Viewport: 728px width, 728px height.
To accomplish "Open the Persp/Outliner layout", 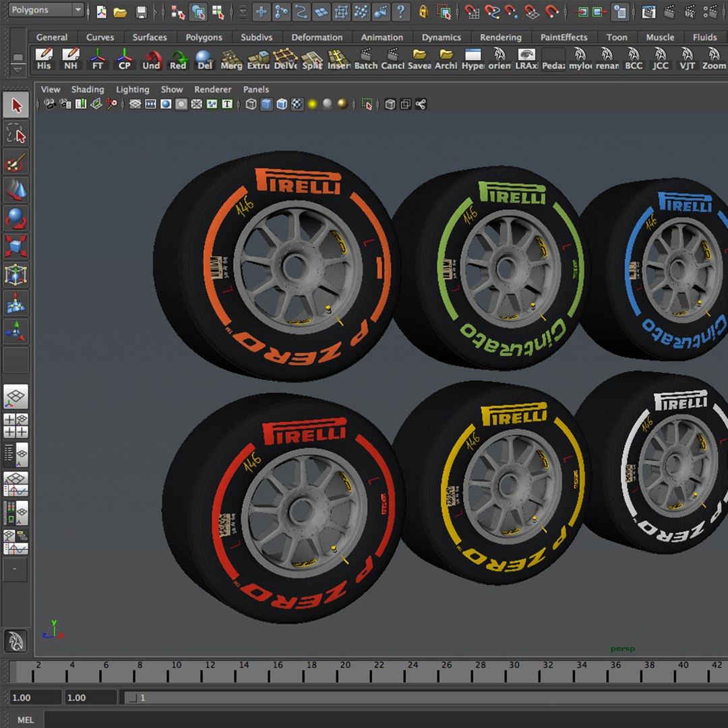I will [16, 454].
